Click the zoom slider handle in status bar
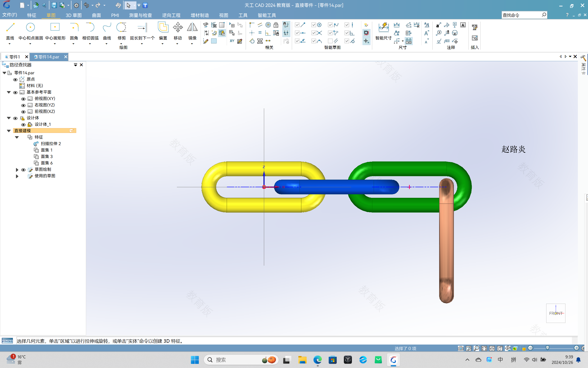 pos(547,348)
